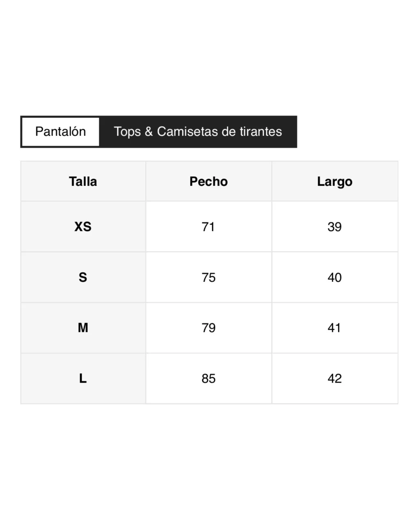This screenshot has height=525, width=420.
Task: Select the M size row label
Action: point(83,328)
